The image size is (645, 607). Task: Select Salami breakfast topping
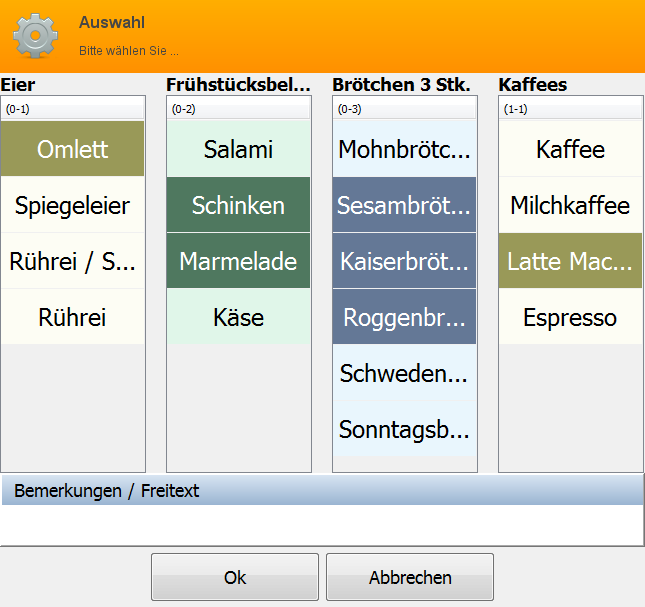(238, 150)
